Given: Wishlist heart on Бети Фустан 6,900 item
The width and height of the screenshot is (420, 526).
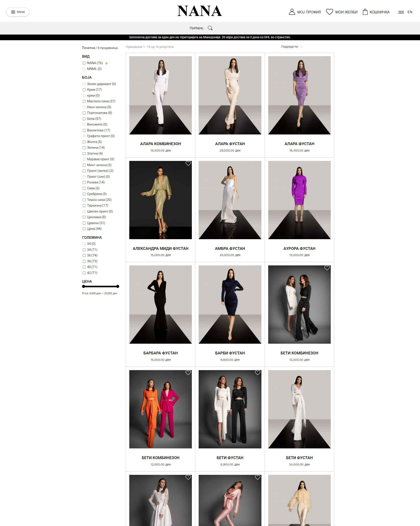Looking at the screenshot, I should tap(258, 373).
